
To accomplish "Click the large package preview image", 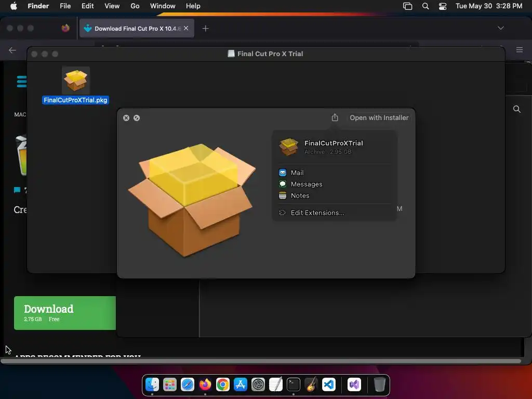I will pos(192,200).
